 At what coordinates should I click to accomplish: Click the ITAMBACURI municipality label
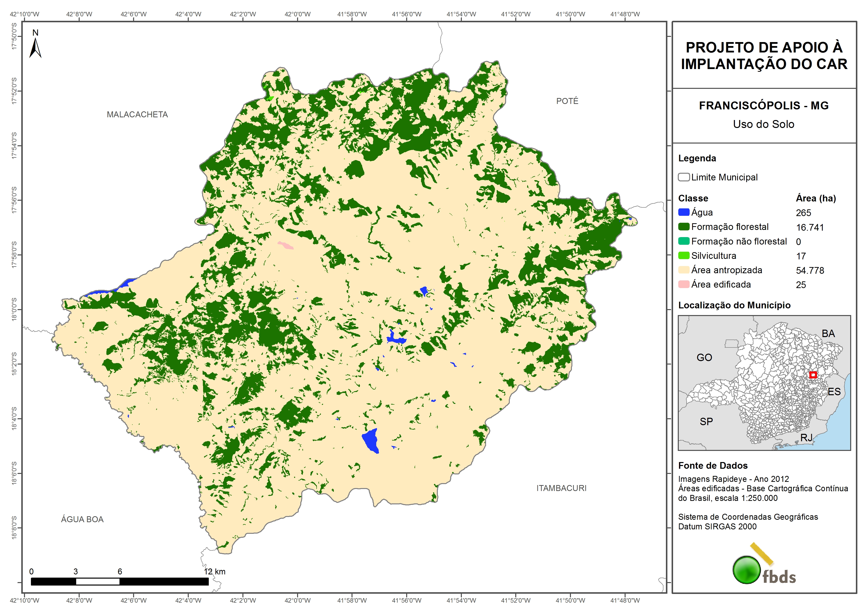562,488
